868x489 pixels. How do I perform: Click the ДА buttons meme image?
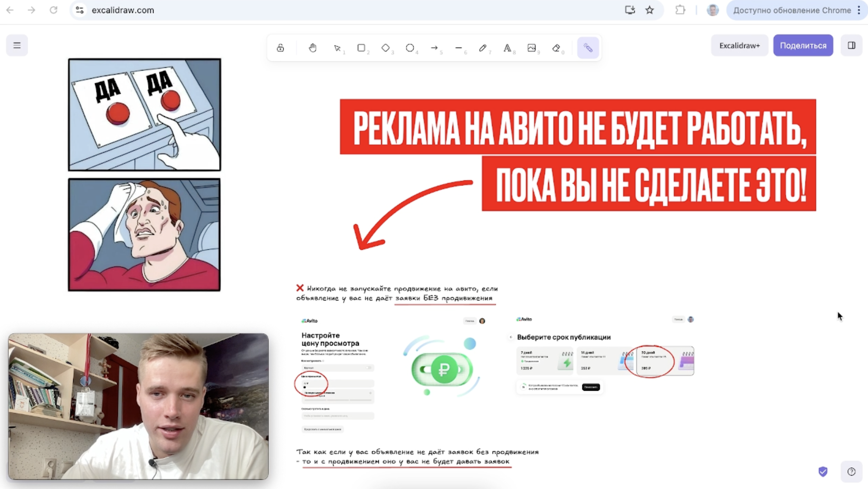[144, 115]
